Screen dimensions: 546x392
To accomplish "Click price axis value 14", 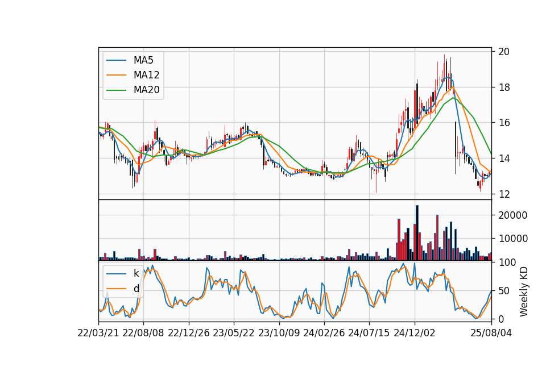I will click(504, 159).
